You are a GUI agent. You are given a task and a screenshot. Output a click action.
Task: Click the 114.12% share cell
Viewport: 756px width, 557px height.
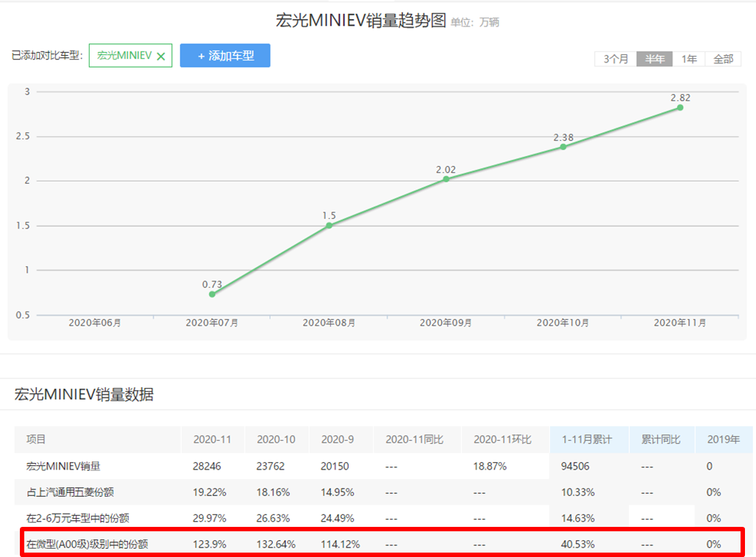340,545
